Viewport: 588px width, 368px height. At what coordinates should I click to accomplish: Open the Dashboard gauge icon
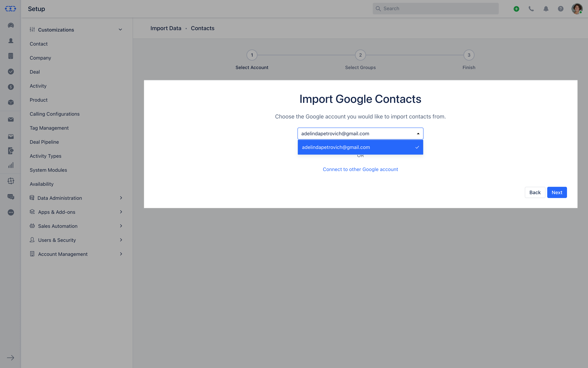click(x=11, y=25)
